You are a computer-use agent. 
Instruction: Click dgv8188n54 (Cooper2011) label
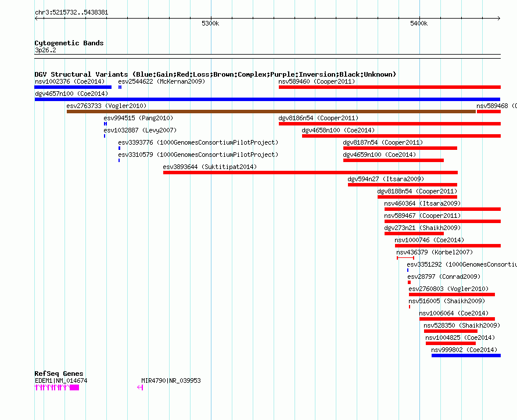(418, 191)
